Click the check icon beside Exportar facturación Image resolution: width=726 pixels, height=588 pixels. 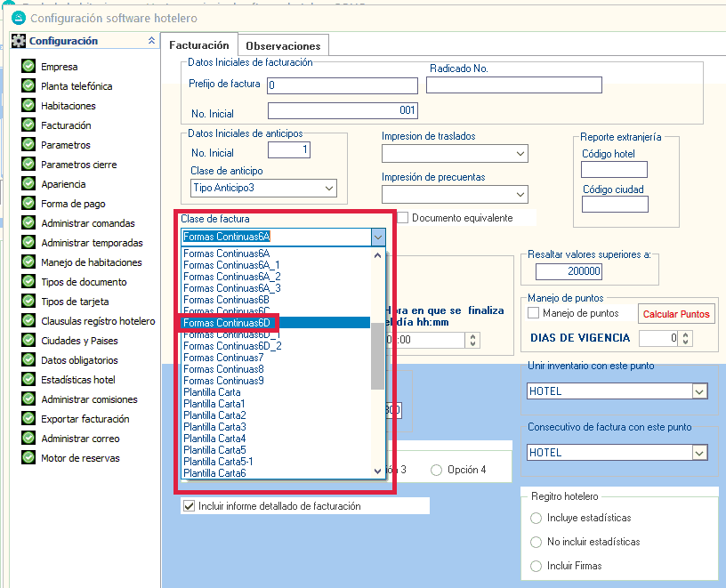(28, 419)
